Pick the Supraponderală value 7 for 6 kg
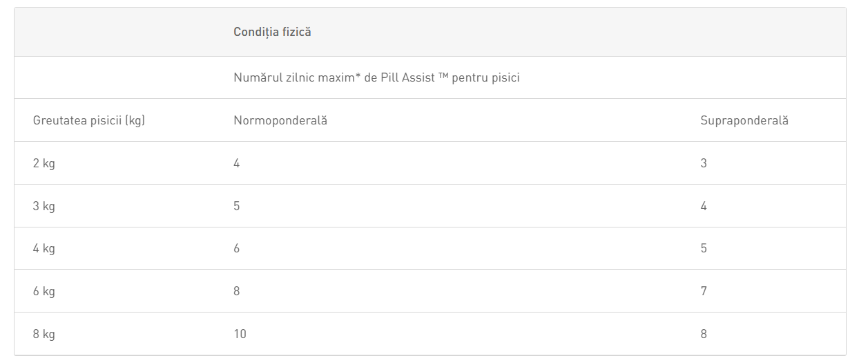Screen dimensions: 868x363 coord(704,291)
